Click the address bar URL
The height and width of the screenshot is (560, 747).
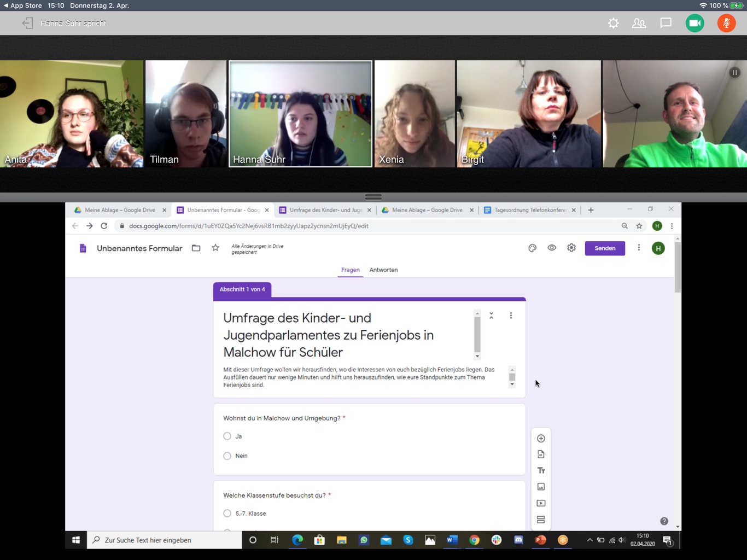click(x=249, y=226)
